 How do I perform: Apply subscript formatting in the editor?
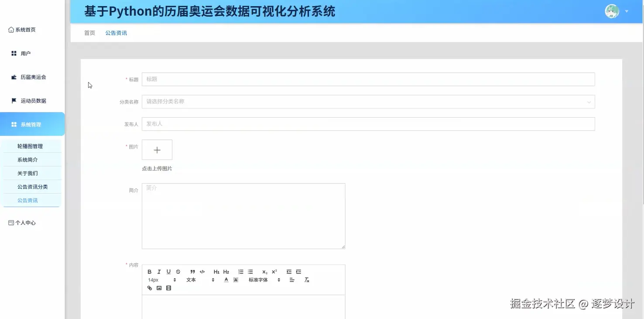tap(264, 272)
